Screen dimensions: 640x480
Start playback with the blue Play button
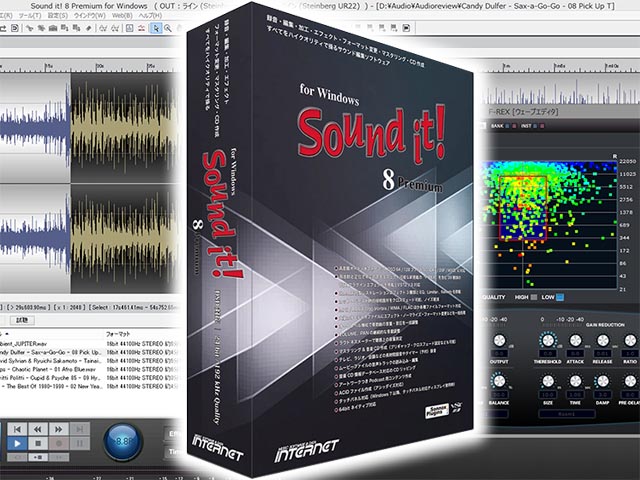(17, 443)
